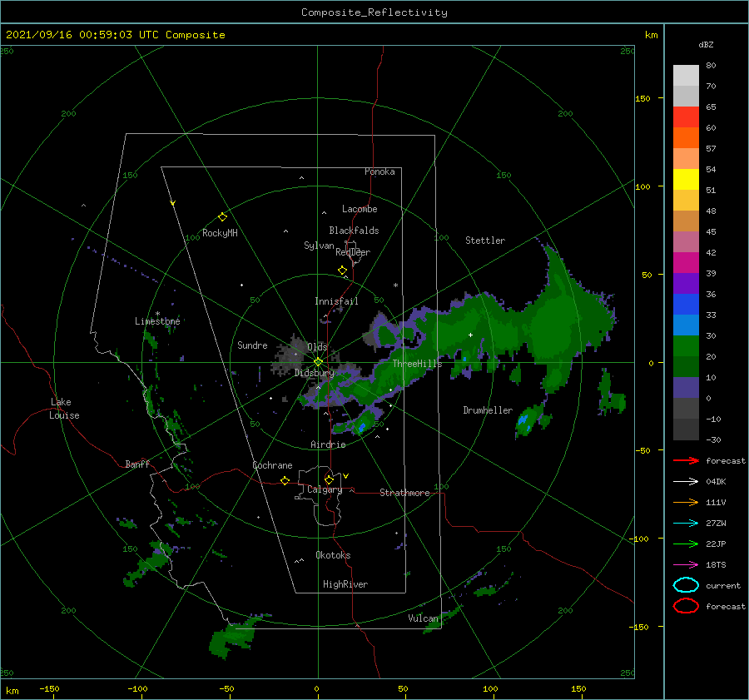749x700 pixels.
Task: Click the blue echo cell north of Airdrie
Action: pyautogui.click(x=362, y=427)
